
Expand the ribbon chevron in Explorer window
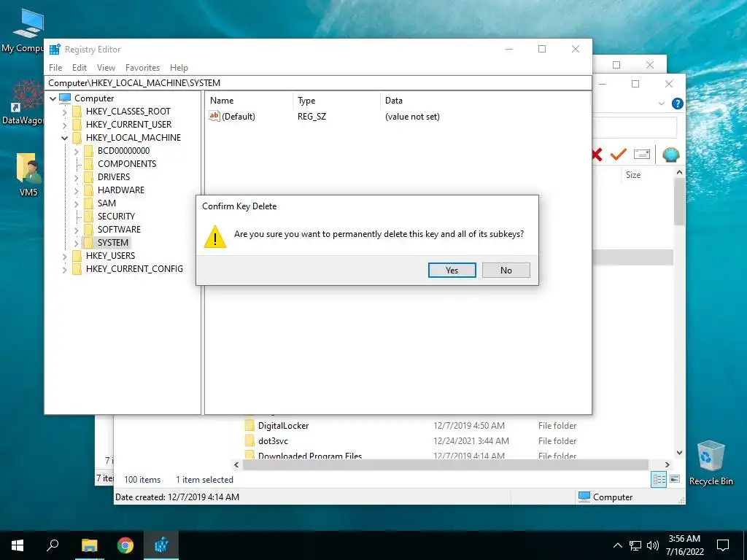coord(661,104)
